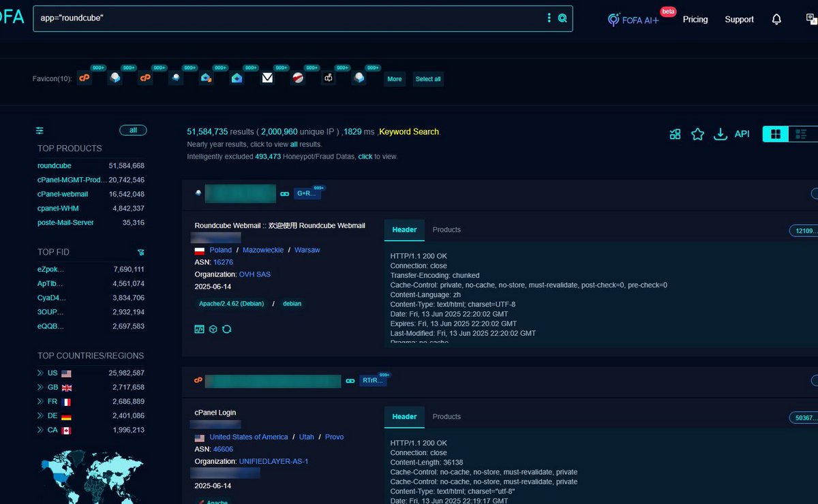Open link icon on cPanel Login result
This screenshot has width=818, height=504.
tap(350, 381)
